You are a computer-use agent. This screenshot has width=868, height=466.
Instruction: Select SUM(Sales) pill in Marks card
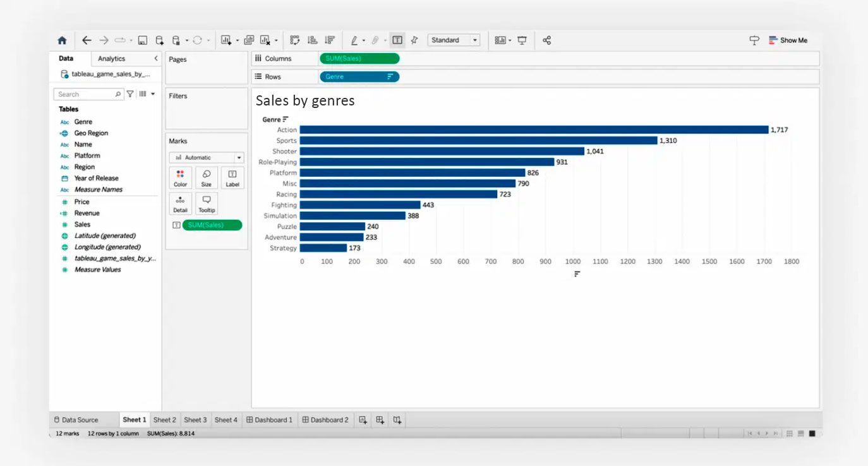pyautogui.click(x=212, y=225)
